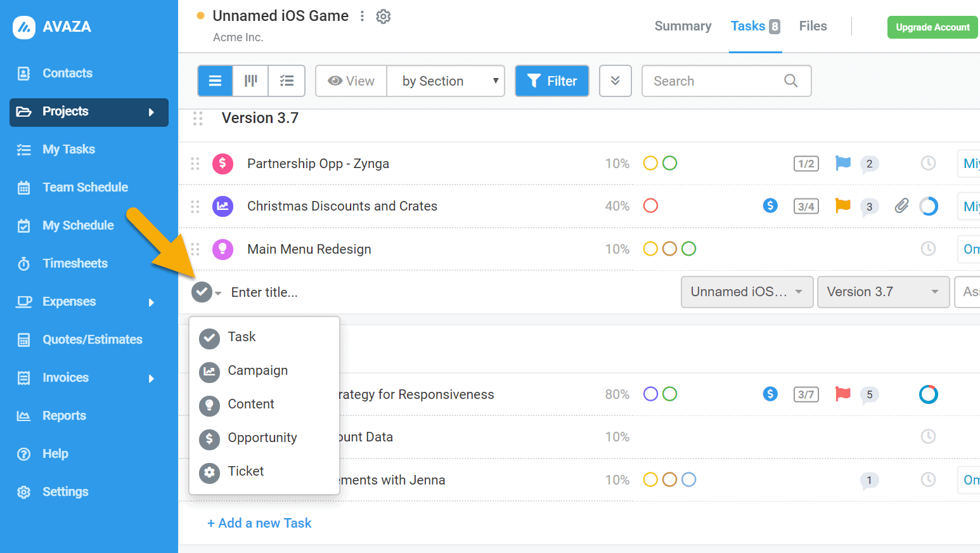Image resolution: width=980 pixels, height=553 pixels.
Task: Click the blue progress ring on Christmas Discounts
Action: (929, 205)
